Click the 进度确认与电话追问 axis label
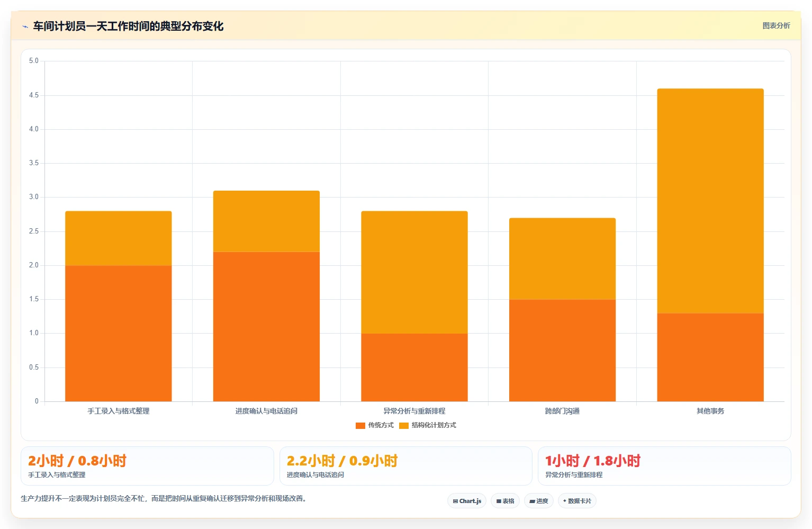 click(266, 411)
